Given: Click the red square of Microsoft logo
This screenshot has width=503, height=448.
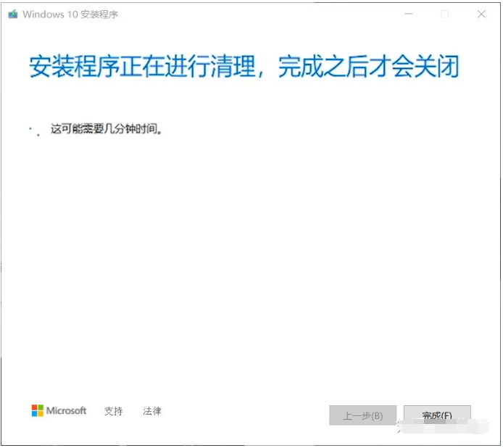Looking at the screenshot, I should point(34,407).
